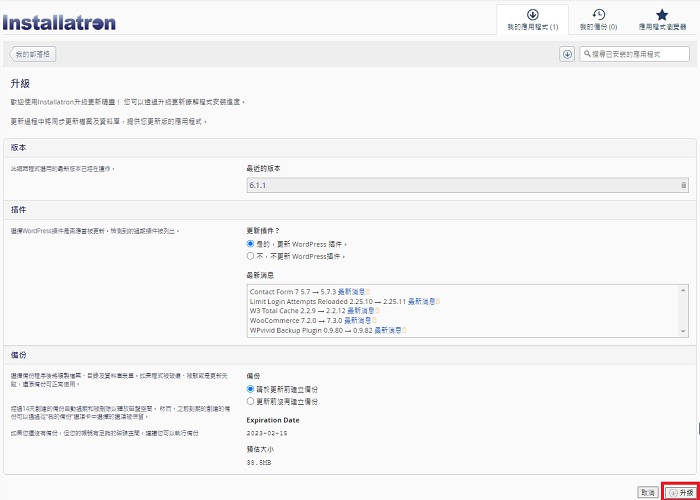Open the 我的應用程式 (1) tab

[533, 20]
